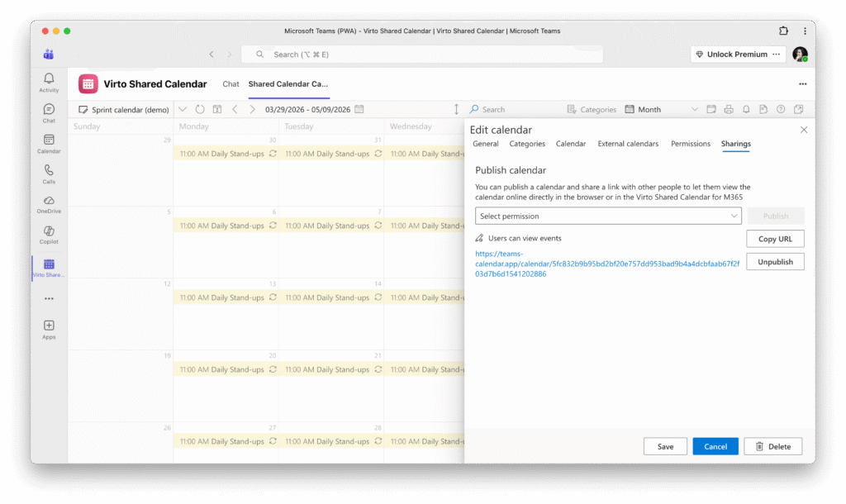The height and width of the screenshot is (504, 846).
Task: Open the Month view dropdown
Action: tap(662, 109)
